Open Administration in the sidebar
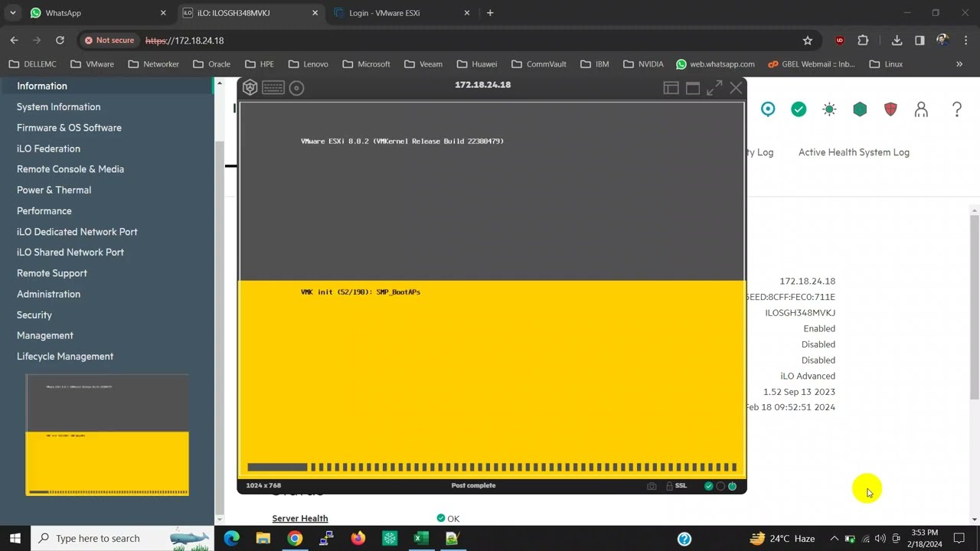 [x=48, y=294]
